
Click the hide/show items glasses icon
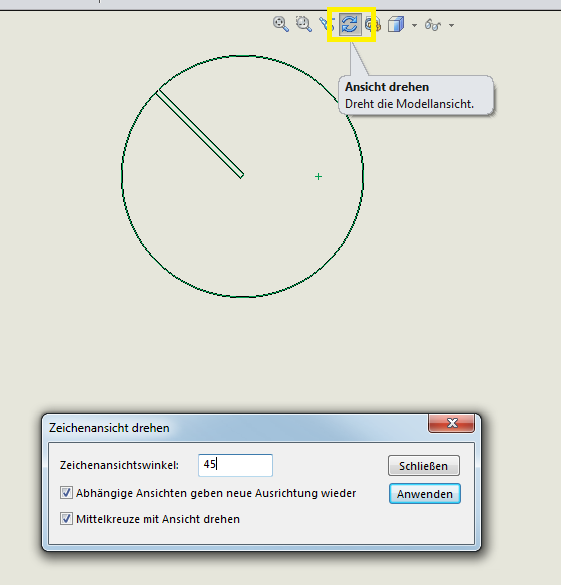coord(433,25)
